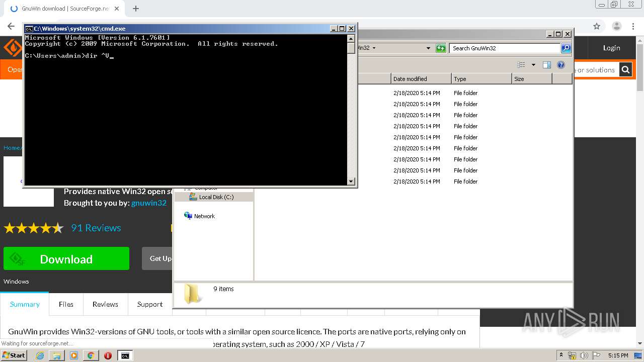This screenshot has width=644, height=362.
Task: Sort by the Size column header
Action: point(532,79)
